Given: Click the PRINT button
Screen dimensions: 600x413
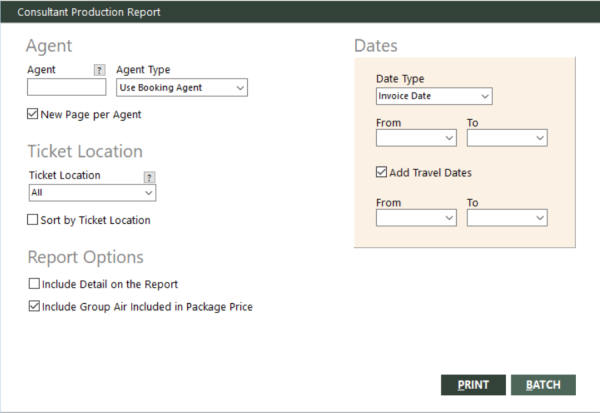Looking at the screenshot, I should (x=473, y=385).
